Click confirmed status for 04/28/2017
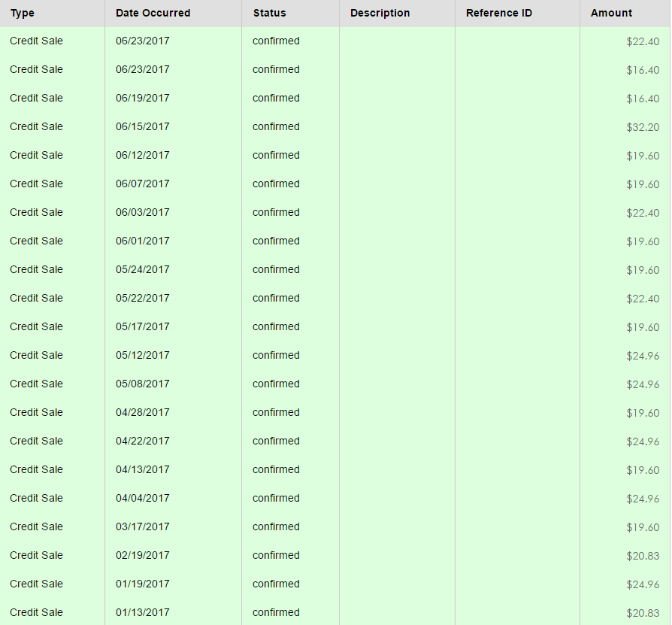The image size is (672, 625). (x=276, y=412)
